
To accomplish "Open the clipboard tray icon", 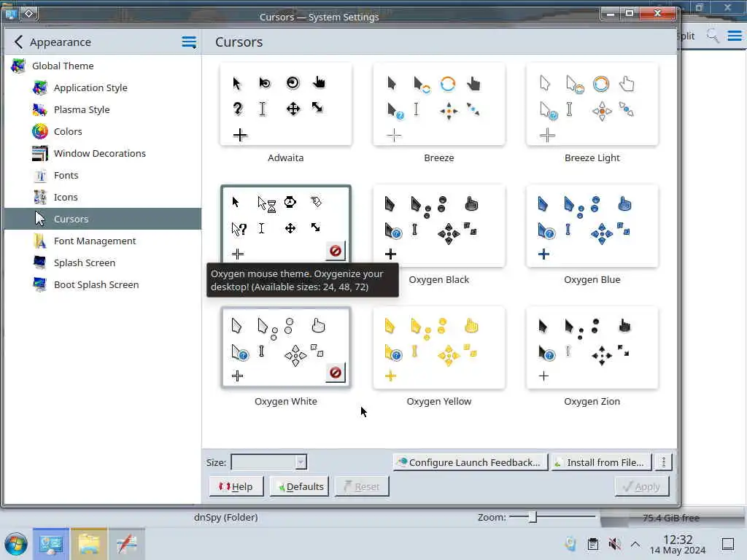I will [592, 544].
